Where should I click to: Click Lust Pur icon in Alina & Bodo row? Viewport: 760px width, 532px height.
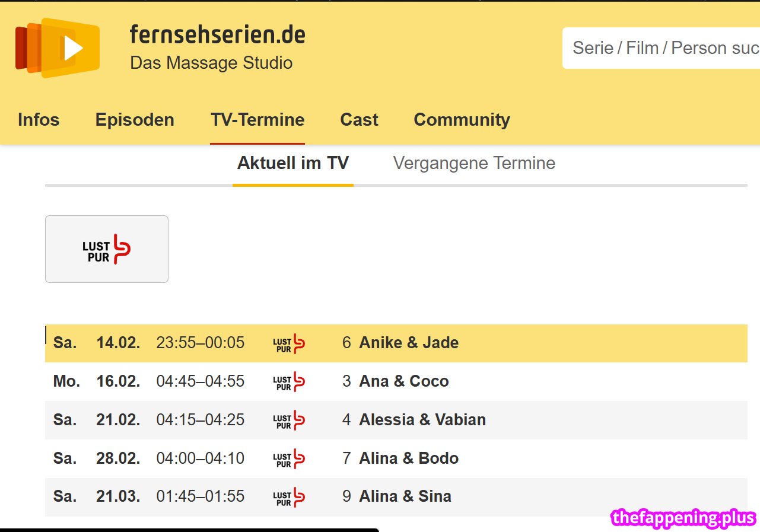coord(288,459)
